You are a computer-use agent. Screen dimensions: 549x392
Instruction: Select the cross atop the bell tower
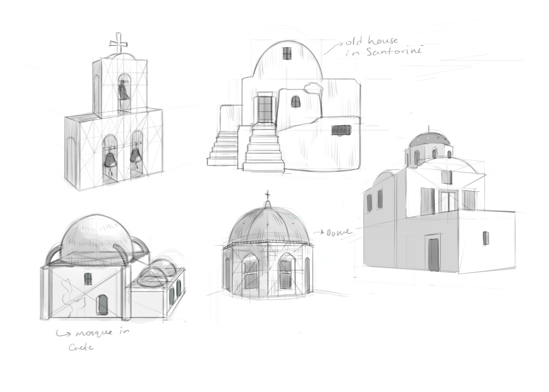[x=119, y=43]
